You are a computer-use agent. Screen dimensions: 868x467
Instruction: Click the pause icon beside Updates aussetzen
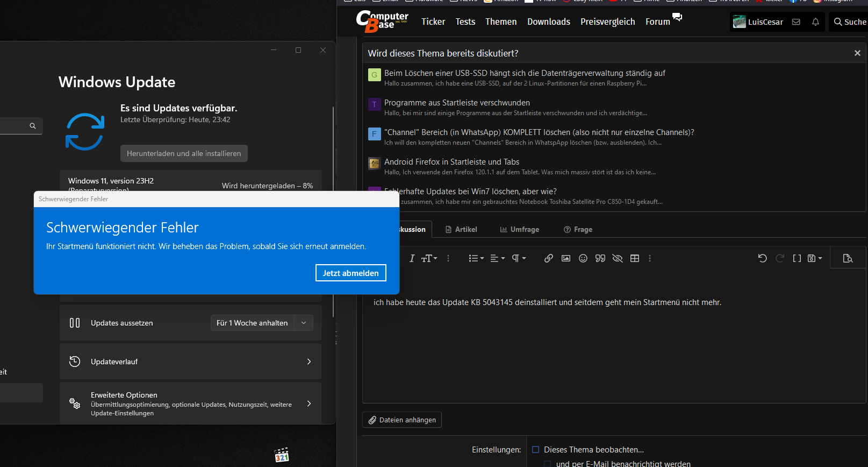click(x=75, y=323)
